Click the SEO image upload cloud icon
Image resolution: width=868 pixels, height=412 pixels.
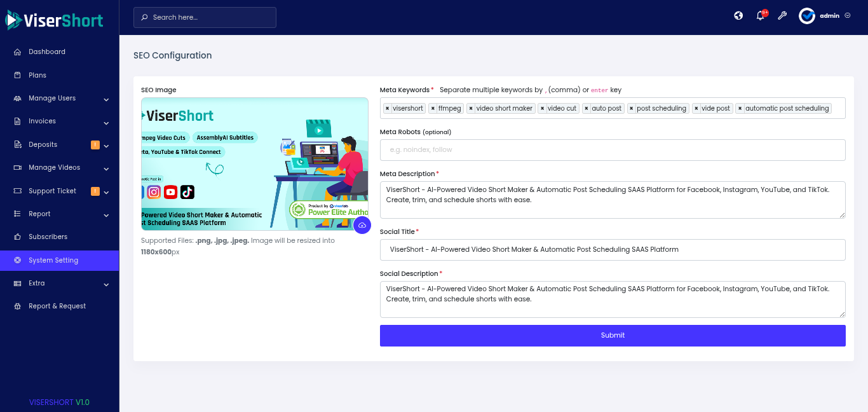click(362, 225)
